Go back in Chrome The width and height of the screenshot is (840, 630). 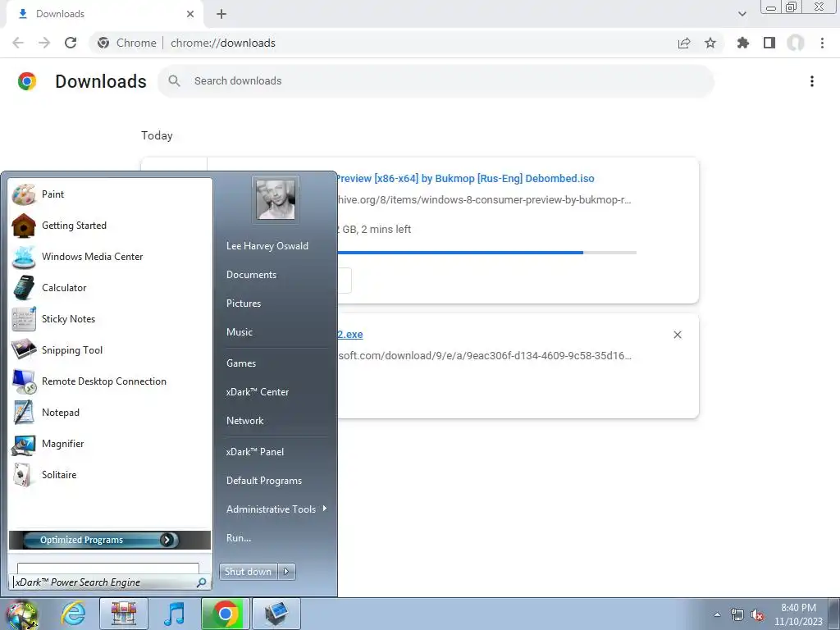[18, 43]
